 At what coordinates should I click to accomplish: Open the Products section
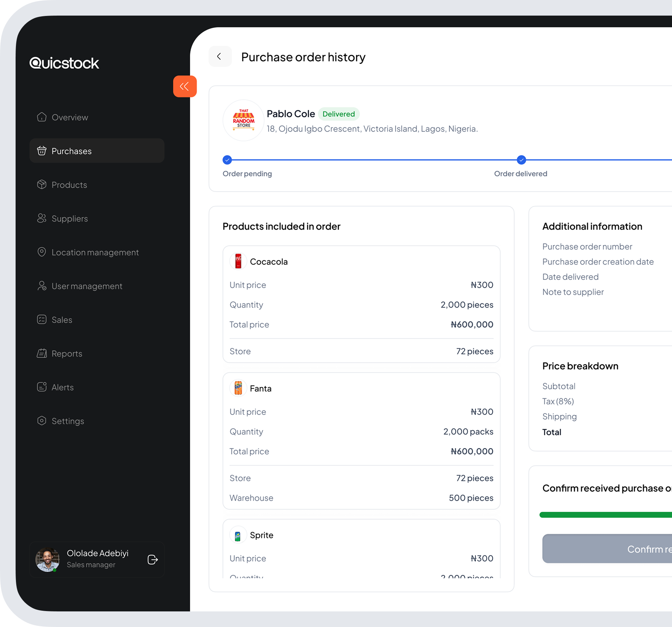pos(97,185)
